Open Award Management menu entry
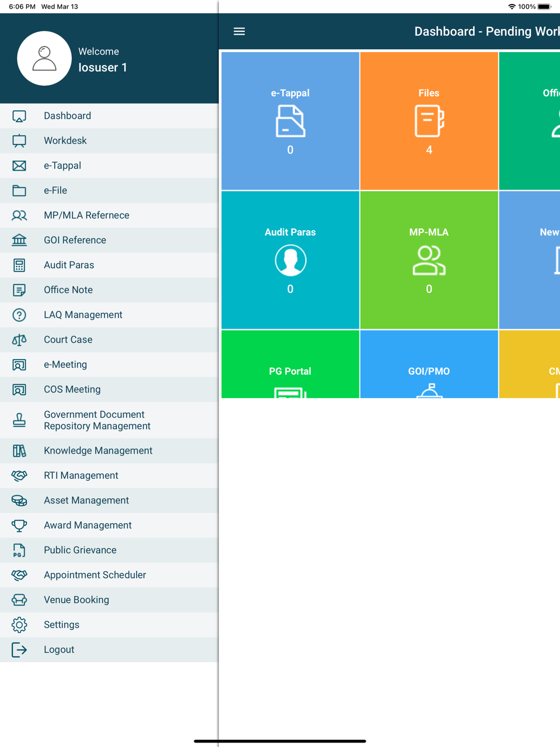Screen dimensions: 560x747 [109, 525]
